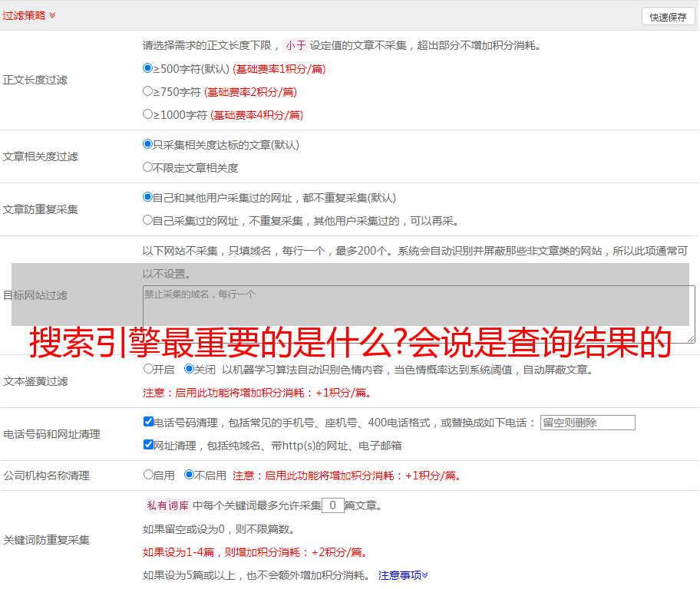This screenshot has width=700, height=589.
Task: Toggle the 电话号码清理 checkbox
Action: pyautogui.click(x=149, y=422)
